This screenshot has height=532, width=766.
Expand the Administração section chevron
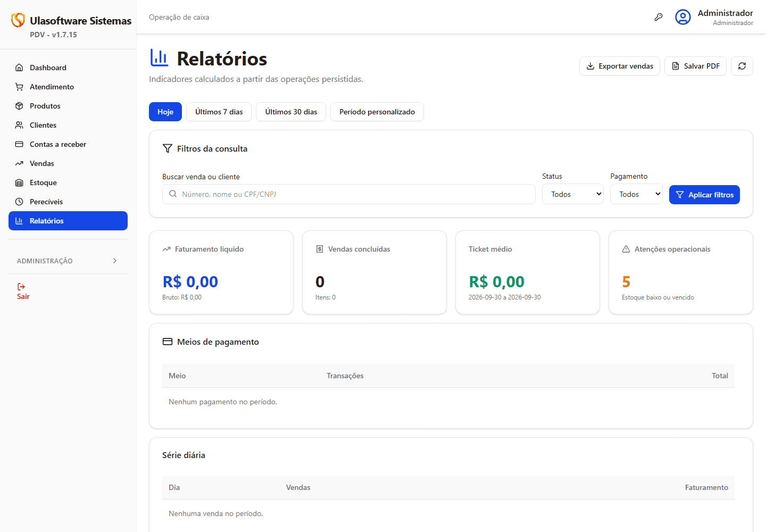(x=115, y=261)
